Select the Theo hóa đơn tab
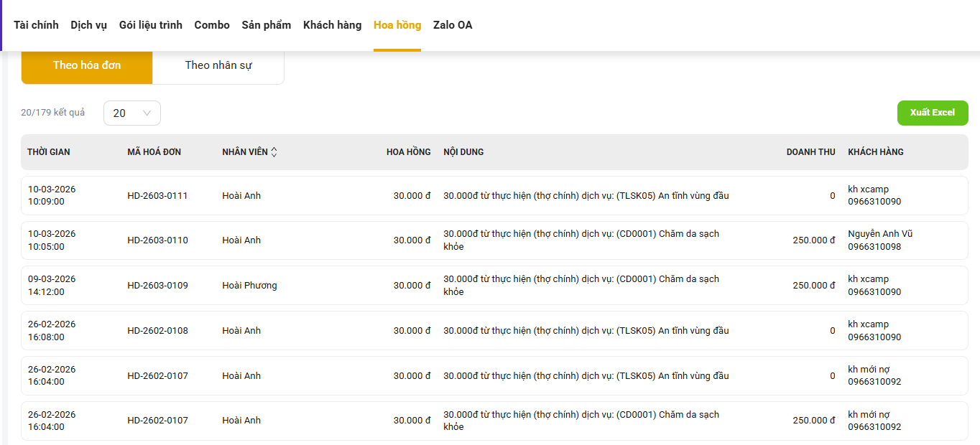The image size is (980, 445). [87, 65]
